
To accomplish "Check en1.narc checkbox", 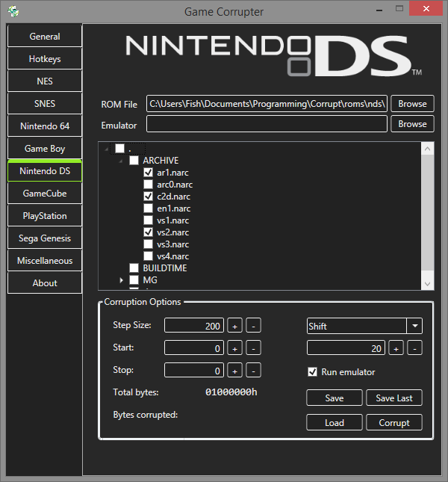I will [x=149, y=208].
